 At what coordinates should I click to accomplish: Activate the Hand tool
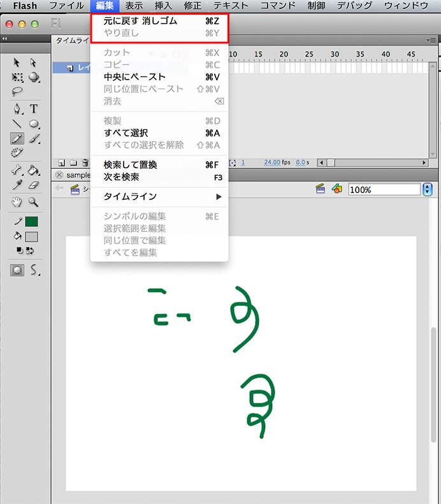pyautogui.click(x=17, y=202)
